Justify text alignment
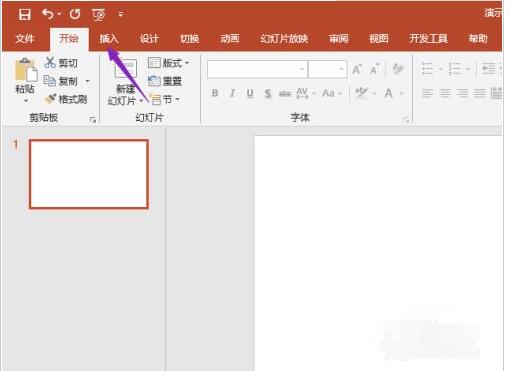The height and width of the screenshot is (371, 510). coord(480,93)
